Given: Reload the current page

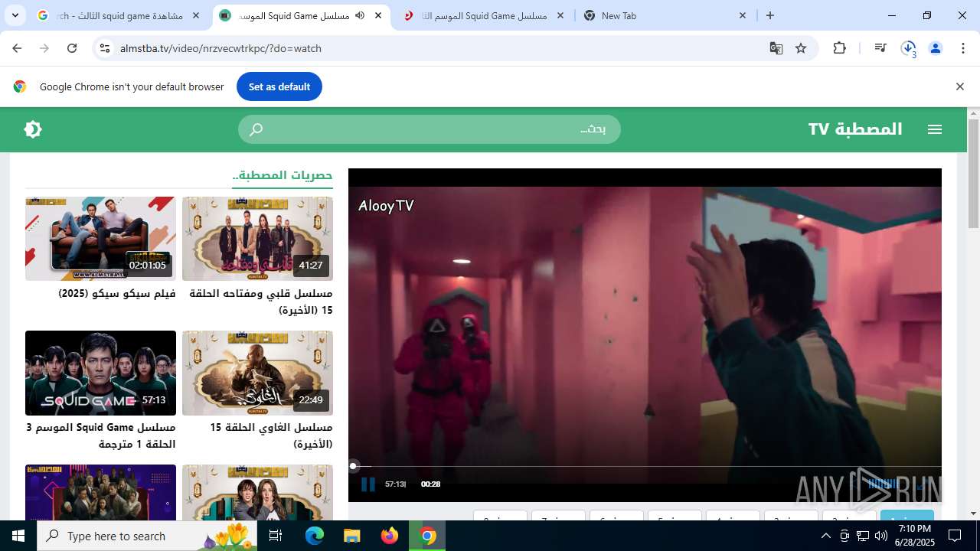Looking at the screenshot, I should [72, 48].
